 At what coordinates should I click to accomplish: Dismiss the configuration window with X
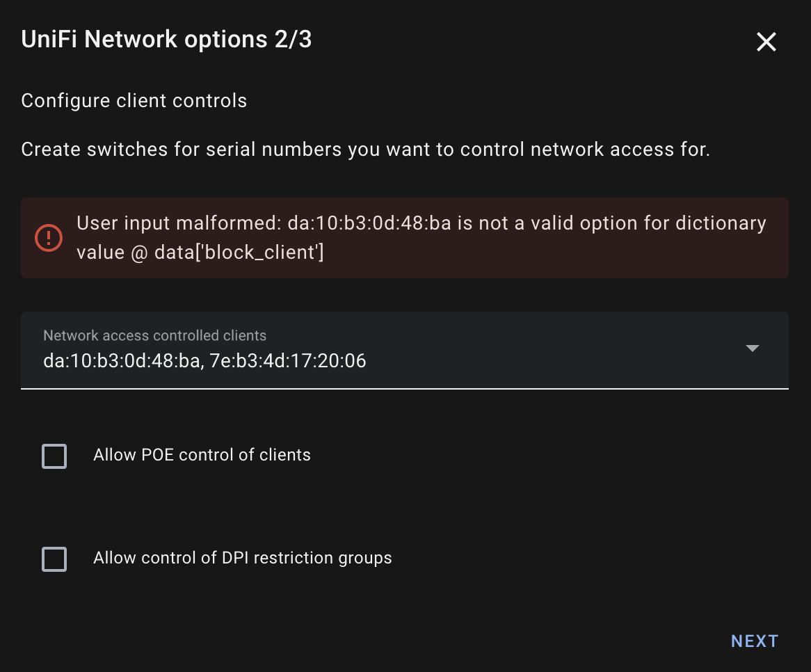click(766, 42)
